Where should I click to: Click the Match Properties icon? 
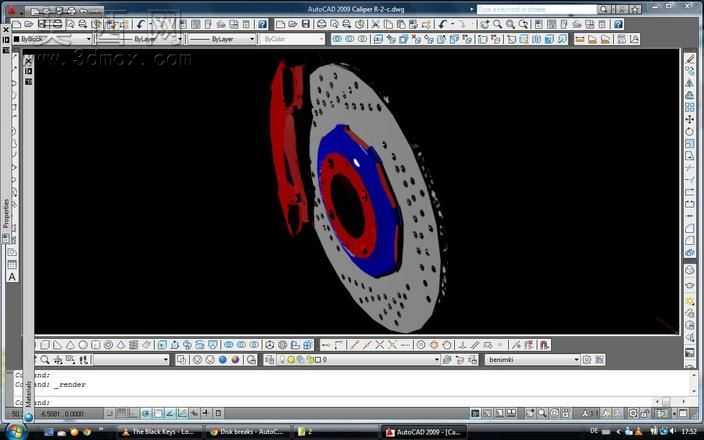click(426, 24)
